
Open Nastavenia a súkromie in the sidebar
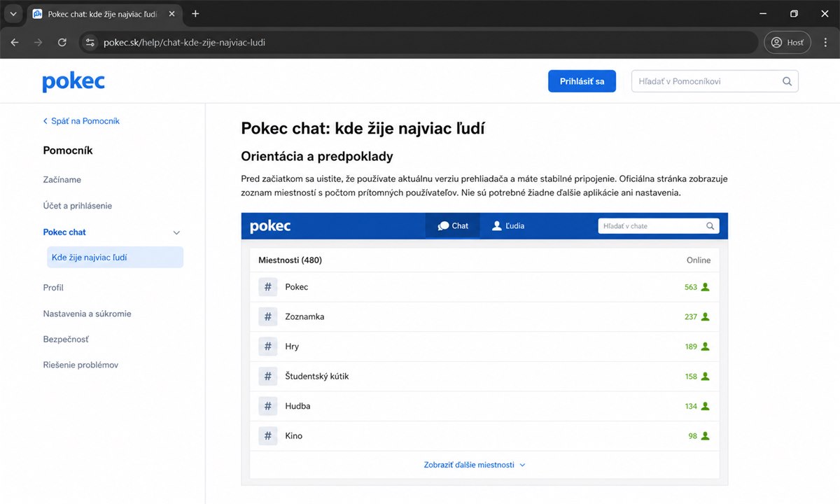(87, 314)
